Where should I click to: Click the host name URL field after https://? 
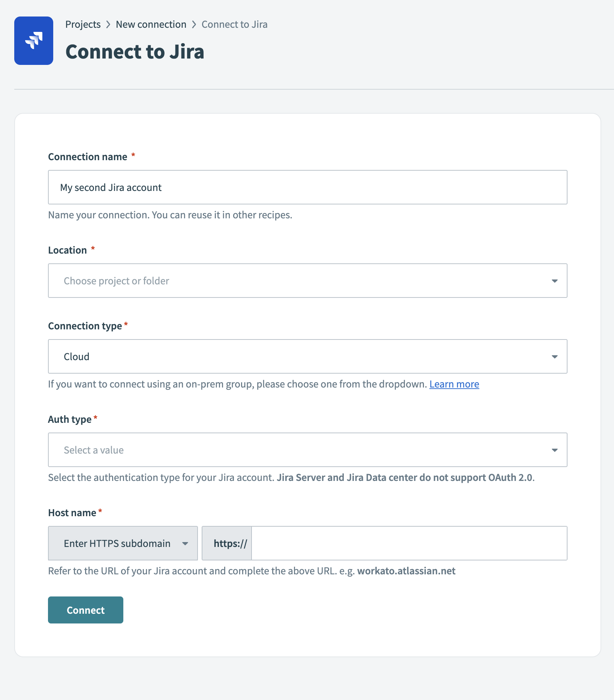[409, 543]
